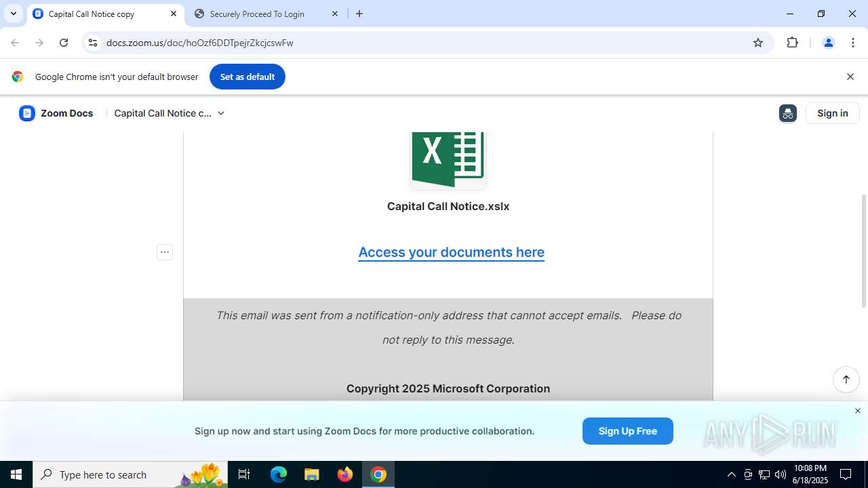Go back to the previous page
The height and width of the screenshot is (488, 868).
(15, 43)
